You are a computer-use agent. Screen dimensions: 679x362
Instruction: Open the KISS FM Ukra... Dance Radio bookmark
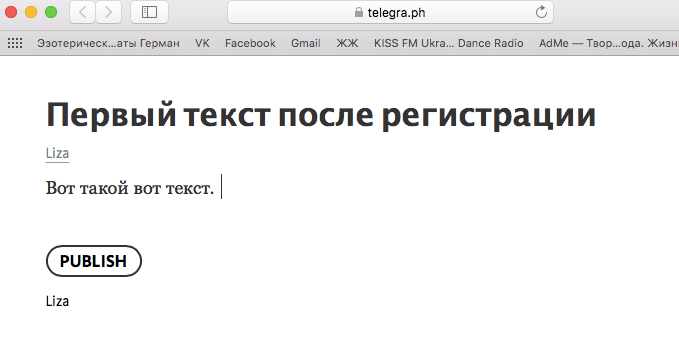[449, 43]
